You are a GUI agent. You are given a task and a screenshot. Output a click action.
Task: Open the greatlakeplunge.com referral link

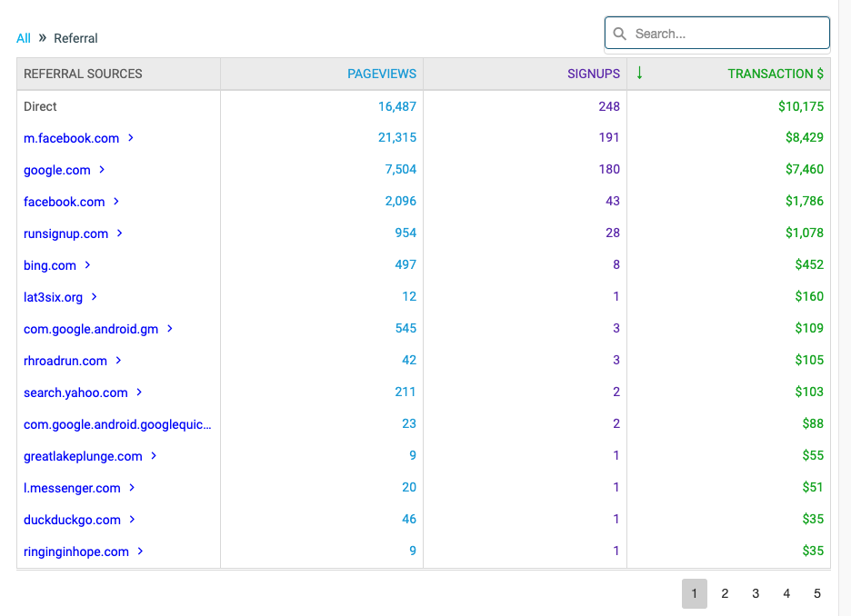tap(83, 457)
